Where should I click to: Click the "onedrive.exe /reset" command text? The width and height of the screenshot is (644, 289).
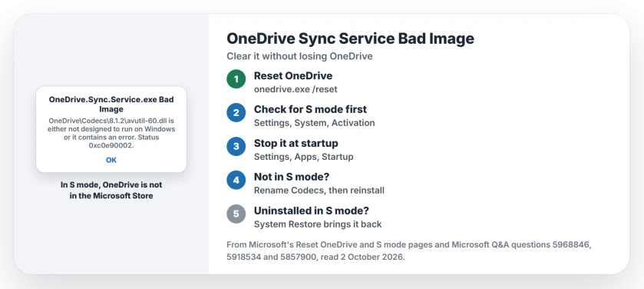(296, 89)
